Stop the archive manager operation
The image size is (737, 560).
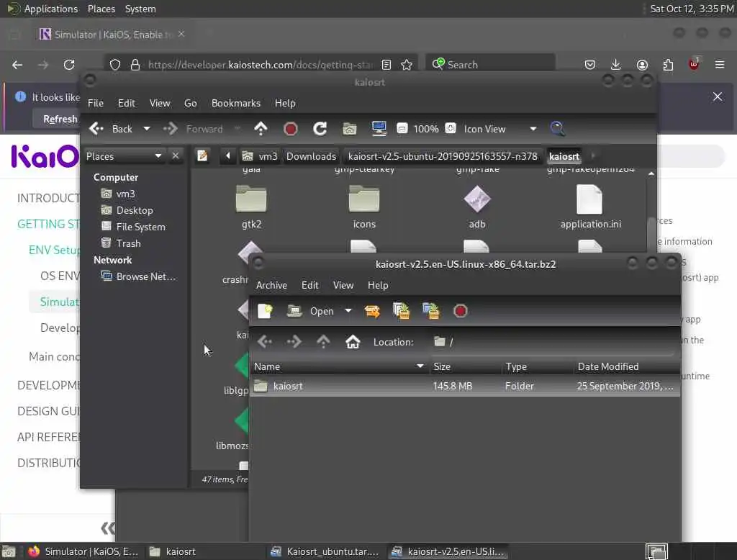tap(460, 311)
